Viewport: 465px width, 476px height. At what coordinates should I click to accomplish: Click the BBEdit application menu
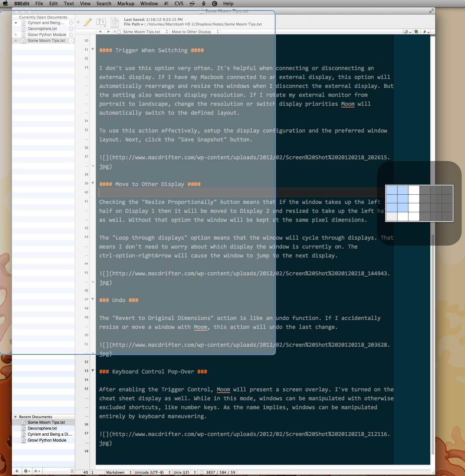click(22, 4)
